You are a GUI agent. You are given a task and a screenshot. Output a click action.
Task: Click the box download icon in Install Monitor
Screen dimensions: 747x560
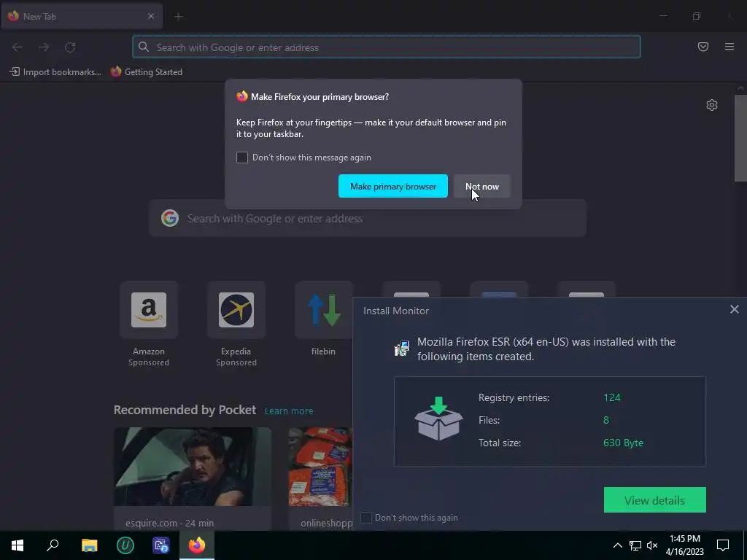coord(438,419)
